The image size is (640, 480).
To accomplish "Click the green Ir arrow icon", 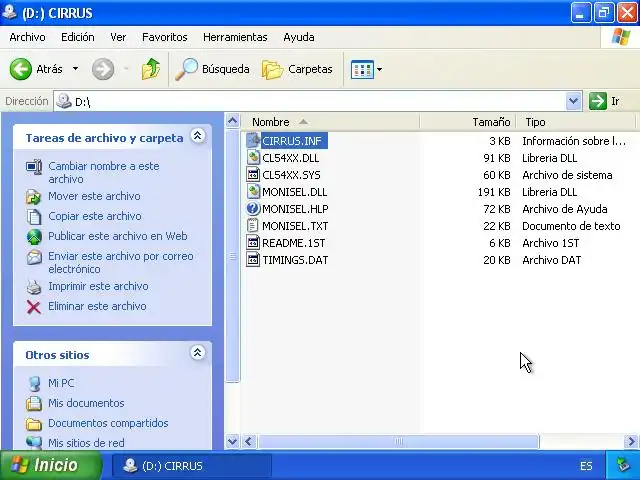I will pos(598,101).
